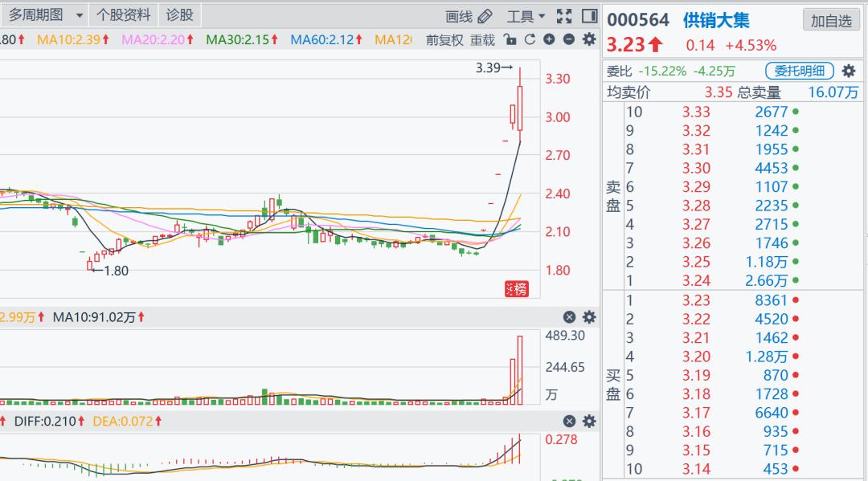This screenshot has height=481, width=868.
Task: Switch to 个股资料 tab
Action: 123,15
